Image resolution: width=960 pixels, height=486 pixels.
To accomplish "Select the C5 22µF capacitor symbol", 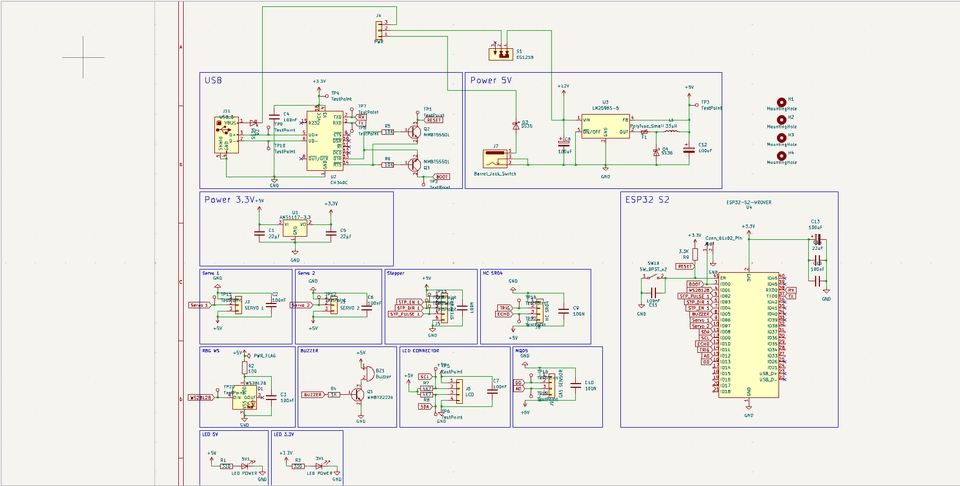I will (x=331, y=233).
